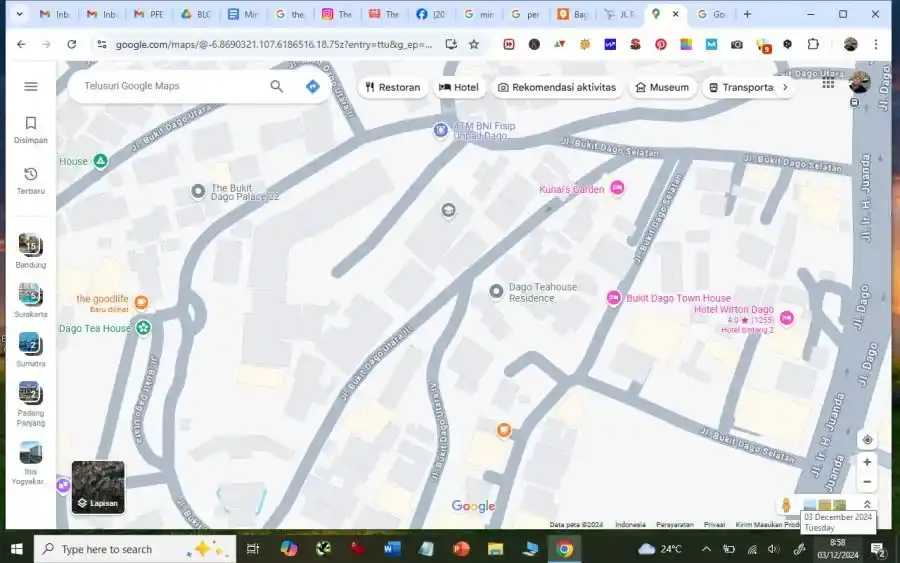900x563 pixels.
Task: Click the Dago Teahouse Residence marker
Action: (496, 292)
